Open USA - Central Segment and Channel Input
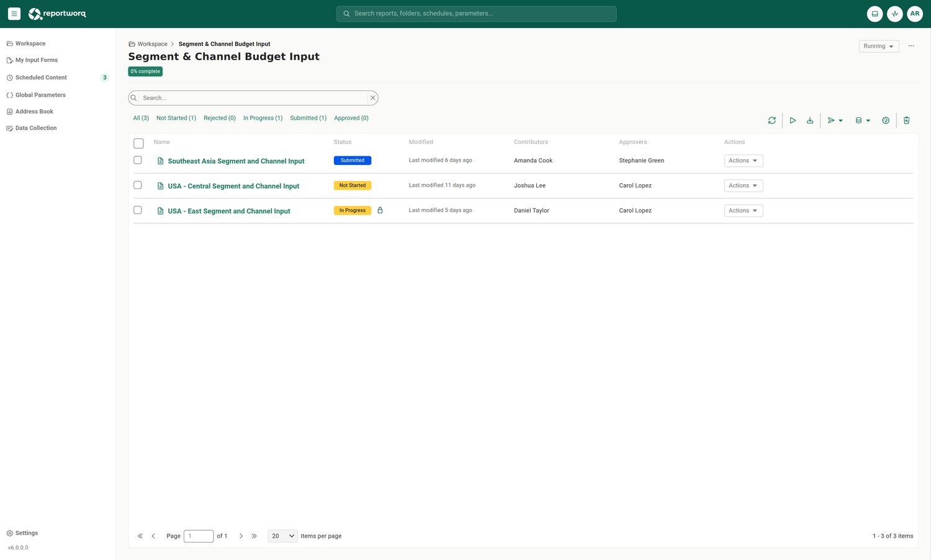Viewport: 931px width, 560px height. point(233,186)
